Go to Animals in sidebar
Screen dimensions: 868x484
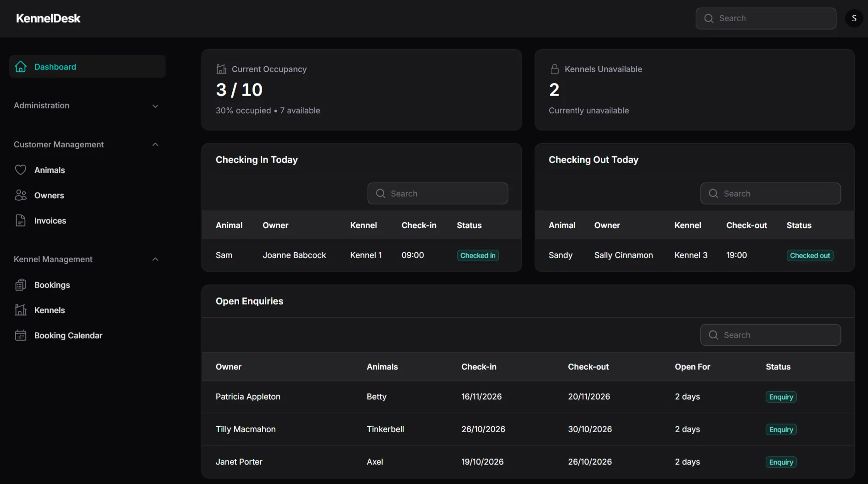(x=50, y=170)
